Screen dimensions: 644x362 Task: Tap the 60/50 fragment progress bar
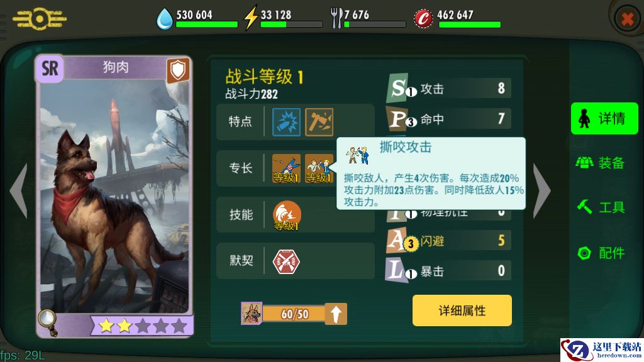294,314
